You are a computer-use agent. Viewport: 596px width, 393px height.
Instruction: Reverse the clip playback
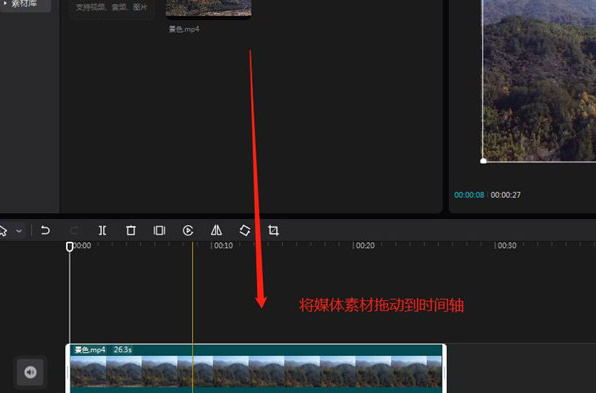tap(188, 230)
